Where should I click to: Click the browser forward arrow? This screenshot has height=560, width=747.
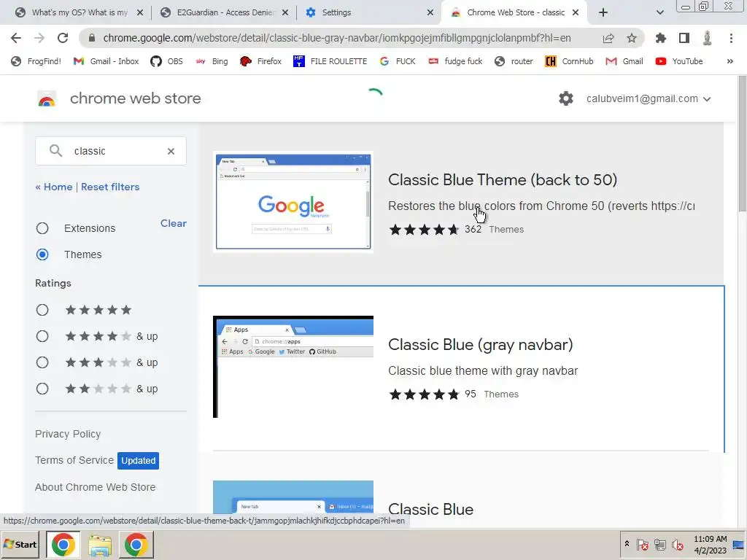point(39,38)
